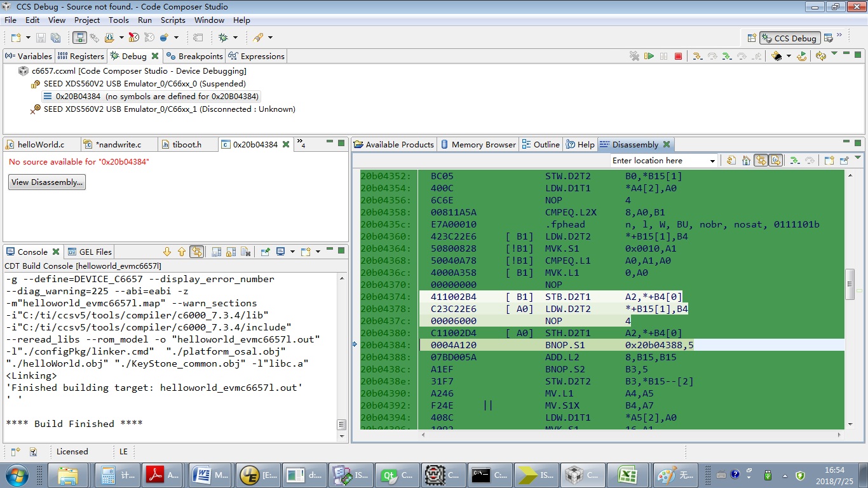
Task: Open the Scripts menu
Action: point(173,20)
